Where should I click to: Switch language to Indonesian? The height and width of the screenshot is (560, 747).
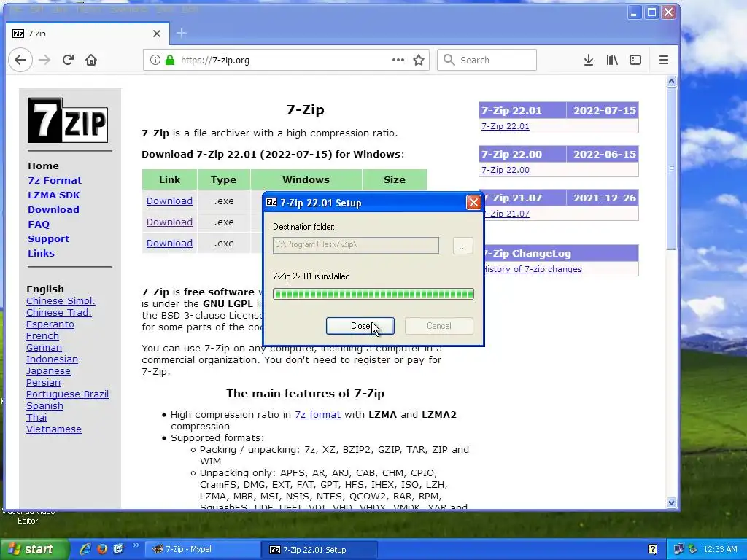coord(52,359)
